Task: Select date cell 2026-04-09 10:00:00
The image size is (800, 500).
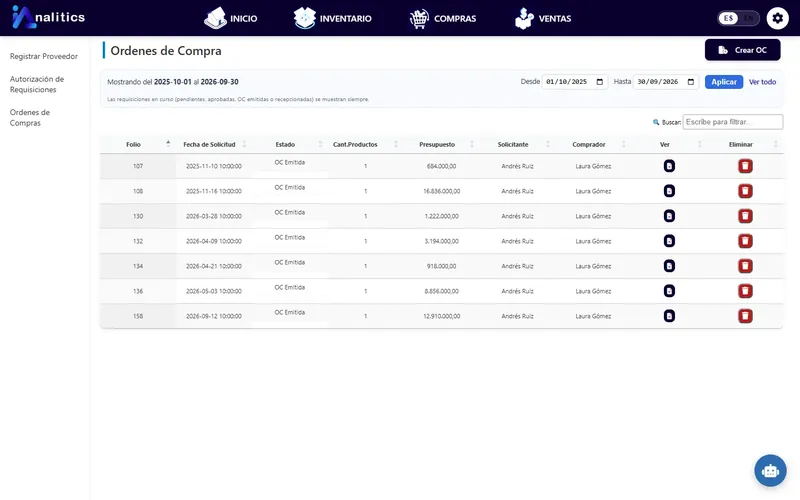Action: [x=214, y=241]
